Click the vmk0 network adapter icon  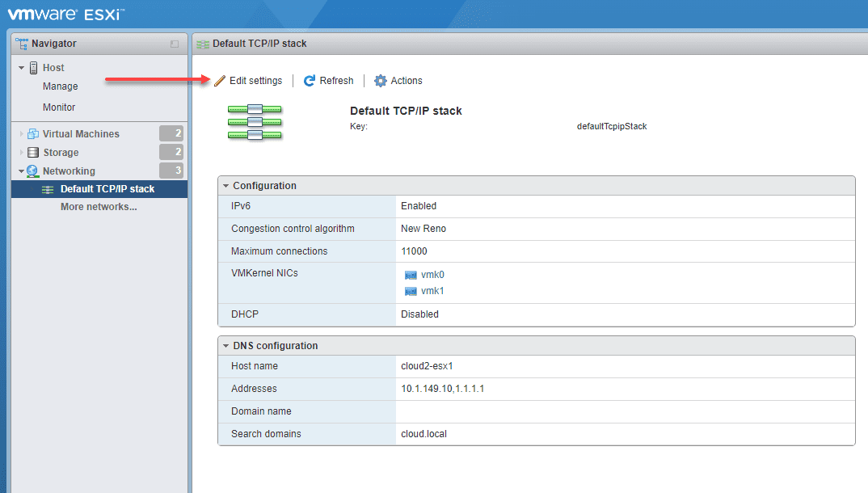pyautogui.click(x=413, y=274)
